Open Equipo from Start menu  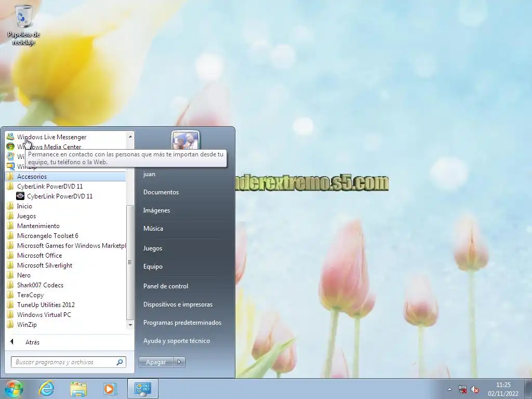pyautogui.click(x=153, y=267)
